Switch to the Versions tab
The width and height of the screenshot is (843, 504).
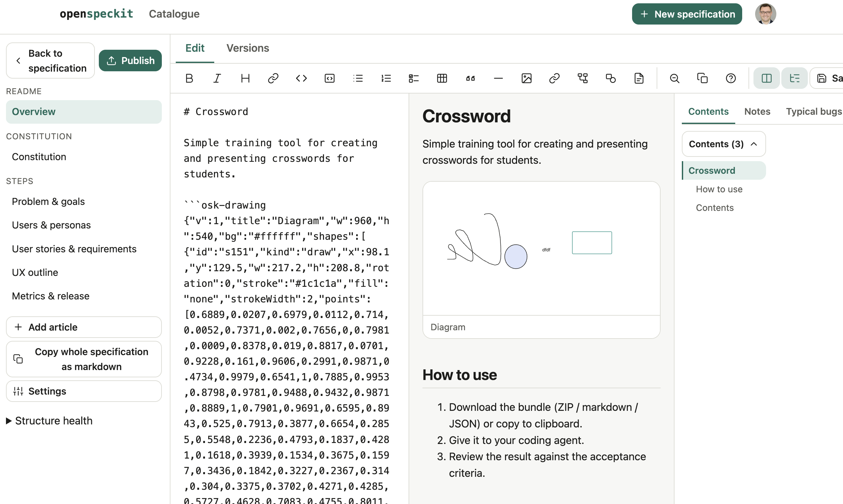click(248, 48)
